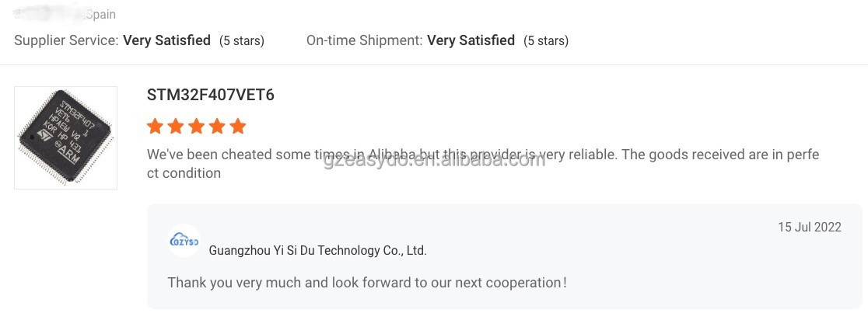Select the second orange rating star

tap(176, 126)
